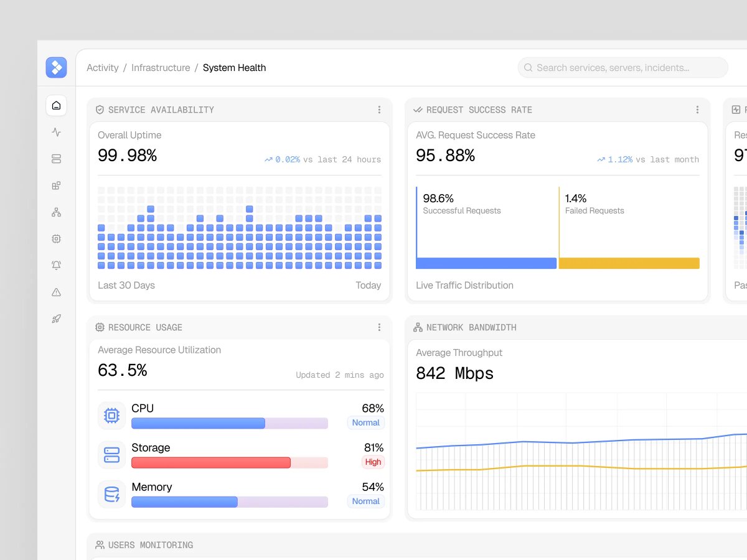The width and height of the screenshot is (747, 560).
Task: Open the servers sidebar icon
Action: 56,159
